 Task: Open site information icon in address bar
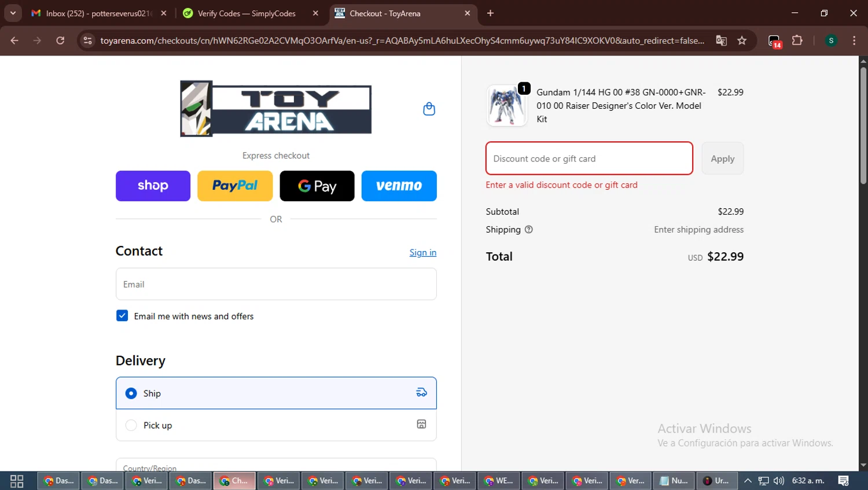click(87, 40)
